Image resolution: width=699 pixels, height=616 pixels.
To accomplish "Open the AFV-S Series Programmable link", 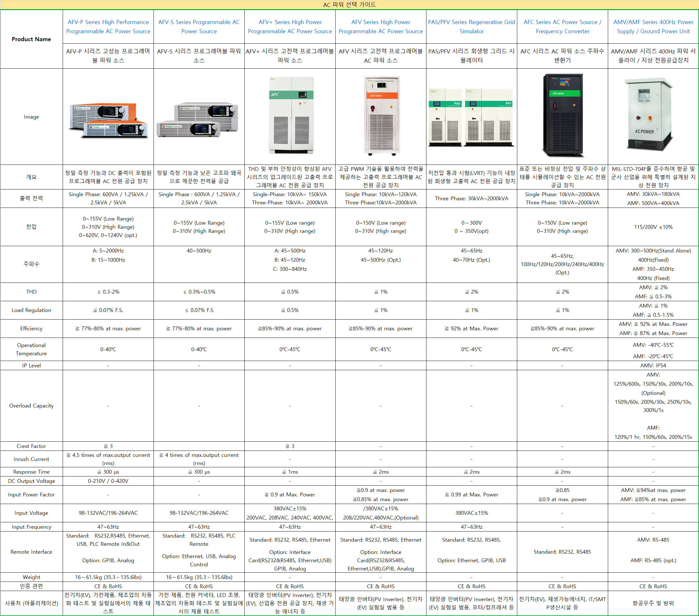I will coord(199,27).
